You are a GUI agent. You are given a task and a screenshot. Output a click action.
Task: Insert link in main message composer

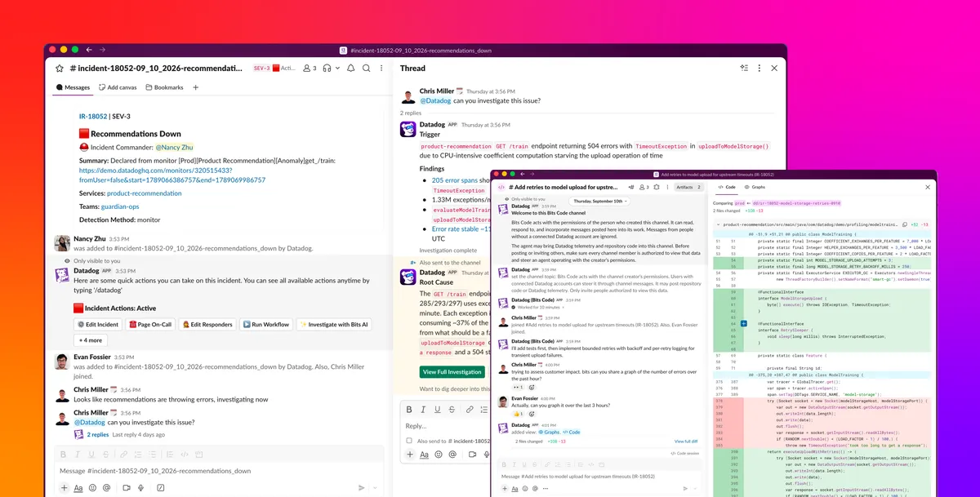pyautogui.click(x=123, y=454)
